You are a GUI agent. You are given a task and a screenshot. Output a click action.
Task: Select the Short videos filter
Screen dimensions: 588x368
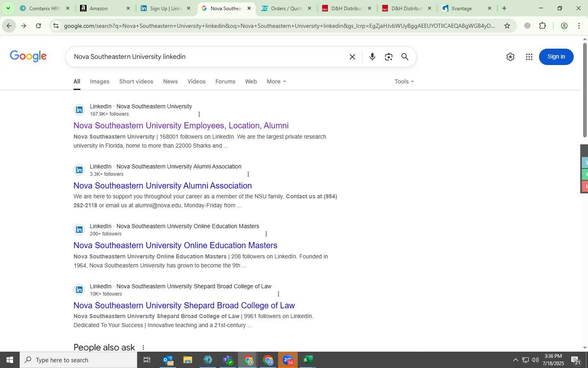(136, 81)
